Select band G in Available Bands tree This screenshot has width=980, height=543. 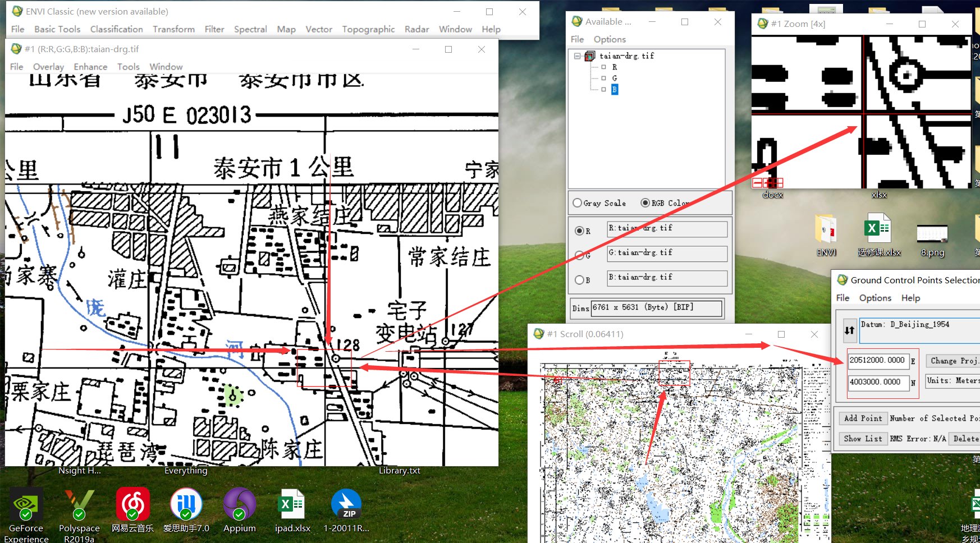coord(615,78)
